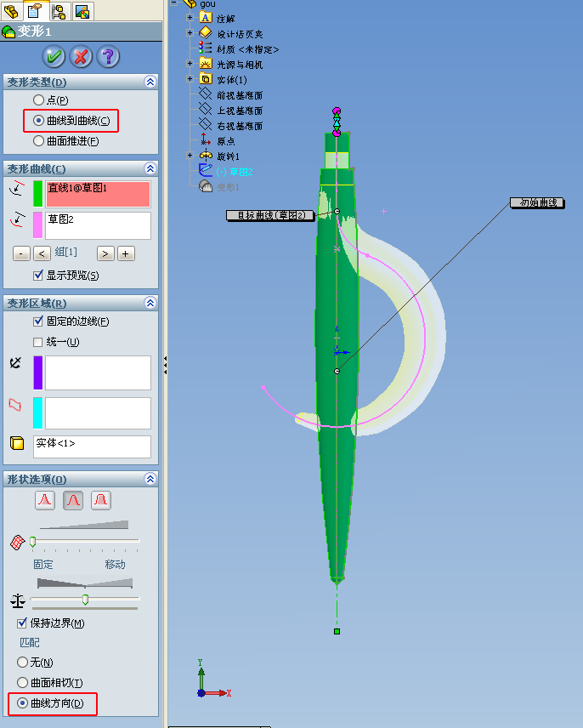
Task: Click the target curve direction icon
Action: [17, 219]
